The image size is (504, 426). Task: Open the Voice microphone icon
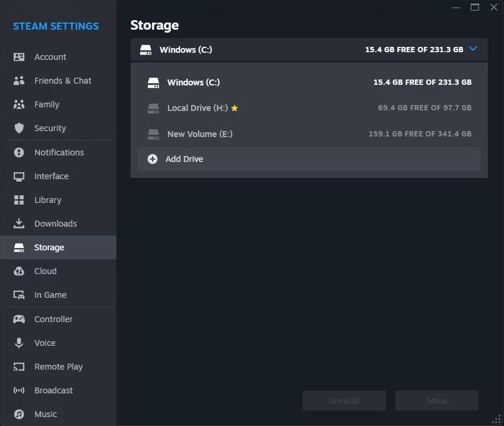pos(19,343)
